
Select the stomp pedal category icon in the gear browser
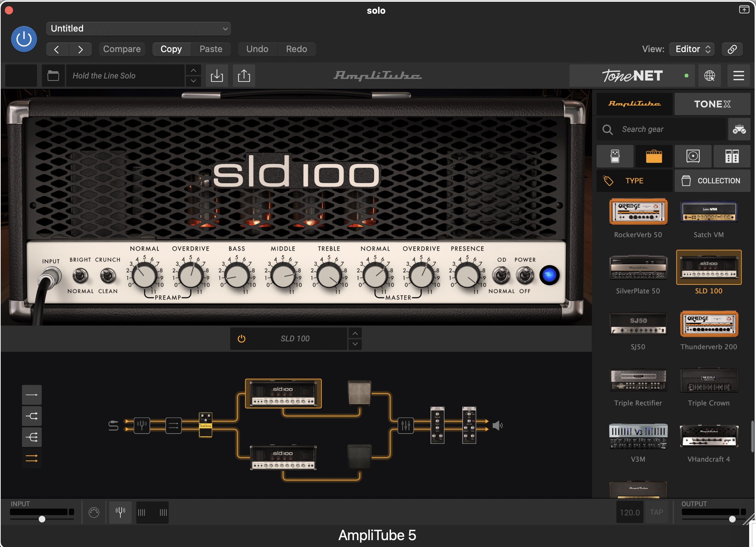coord(615,156)
